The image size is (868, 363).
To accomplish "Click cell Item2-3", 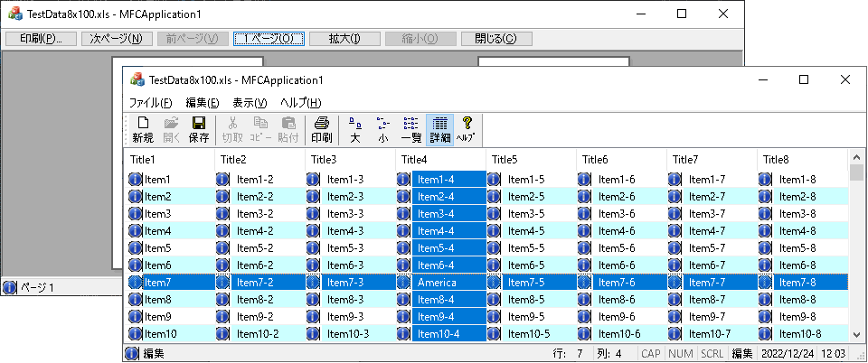I will coord(345,196).
